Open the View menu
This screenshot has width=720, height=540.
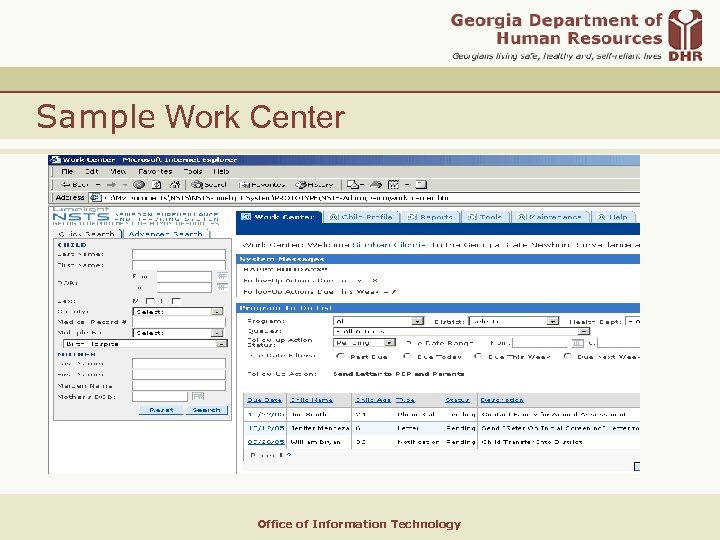118,171
